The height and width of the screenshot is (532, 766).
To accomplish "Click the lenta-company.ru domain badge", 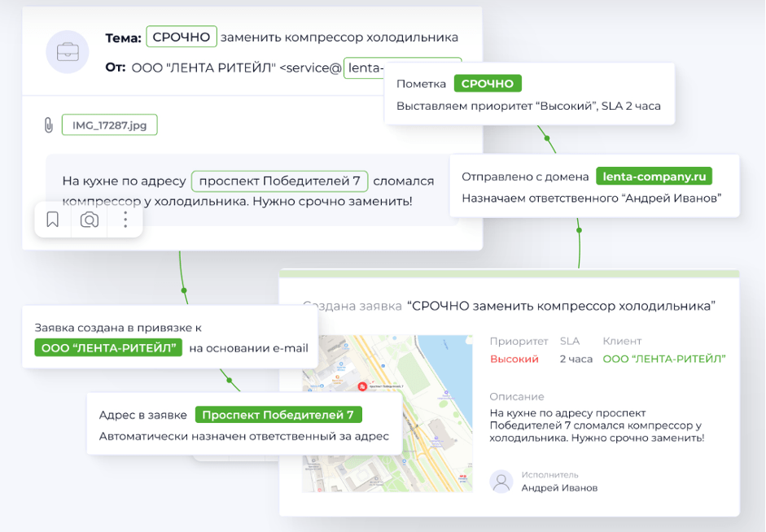I will coord(654,177).
